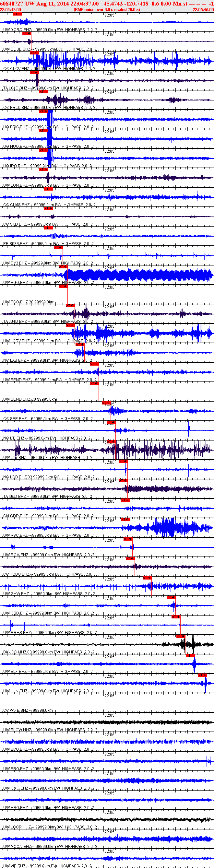Select the CC.STD.BHZ station label

pos(48,224)
